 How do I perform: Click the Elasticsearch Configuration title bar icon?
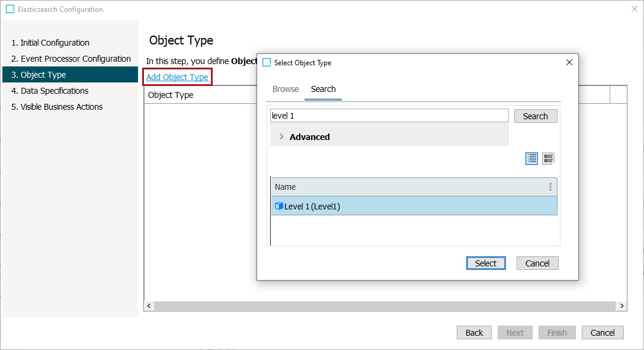(10, 9)
